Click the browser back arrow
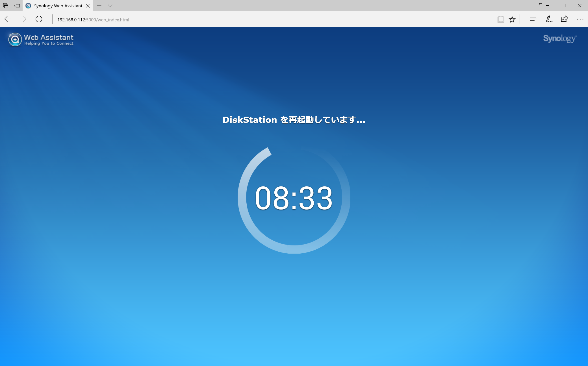Image resolution: width=588 pixels, height=366 pixels. point(8,19)
